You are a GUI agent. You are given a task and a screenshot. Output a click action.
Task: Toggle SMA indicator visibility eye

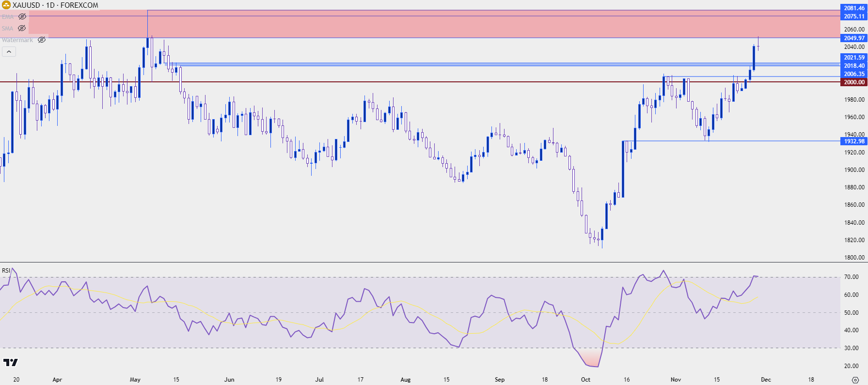point(22,28)
